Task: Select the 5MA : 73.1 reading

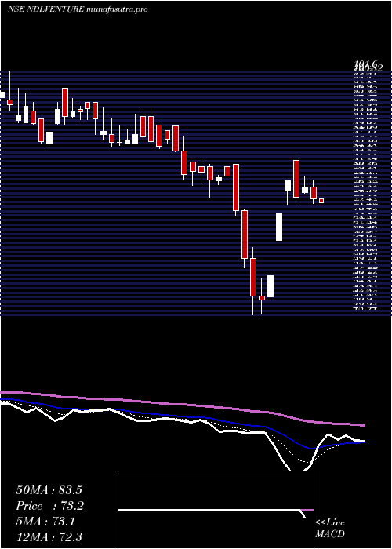Action: (x=45, y=522)
